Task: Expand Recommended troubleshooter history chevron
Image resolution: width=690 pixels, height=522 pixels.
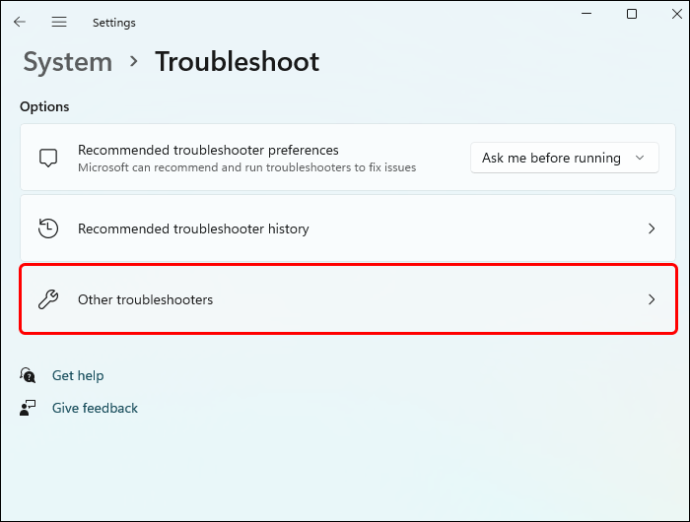Action: pyautogui.click(x=651, y=229)
